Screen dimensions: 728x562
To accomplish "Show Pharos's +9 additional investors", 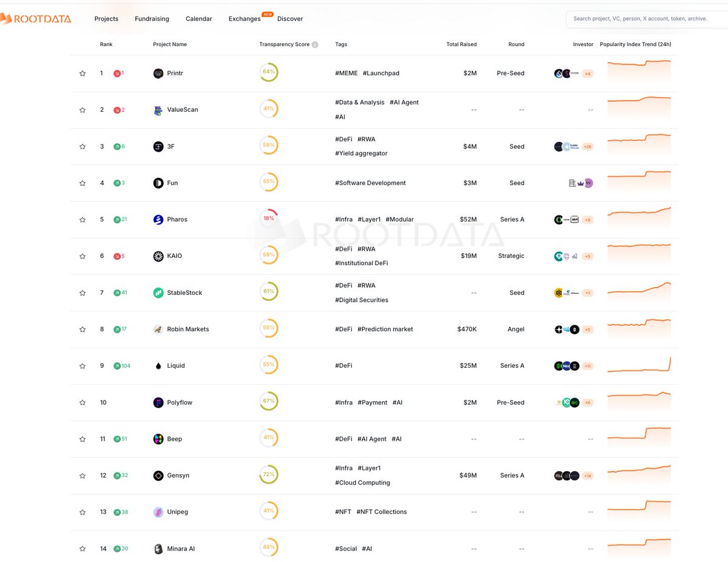I will (587, 220).
